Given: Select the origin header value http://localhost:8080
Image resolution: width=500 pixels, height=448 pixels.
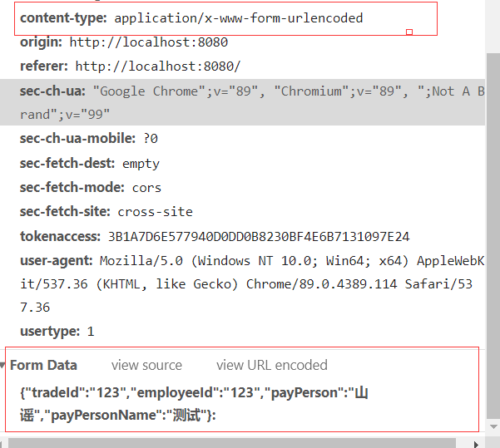Looking at the screenshot, I should point(149,42).
